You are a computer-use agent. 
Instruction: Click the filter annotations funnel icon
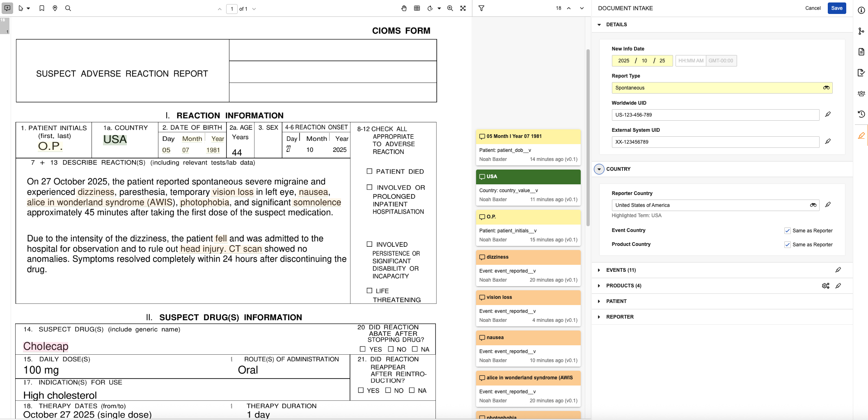click(481, 8)
